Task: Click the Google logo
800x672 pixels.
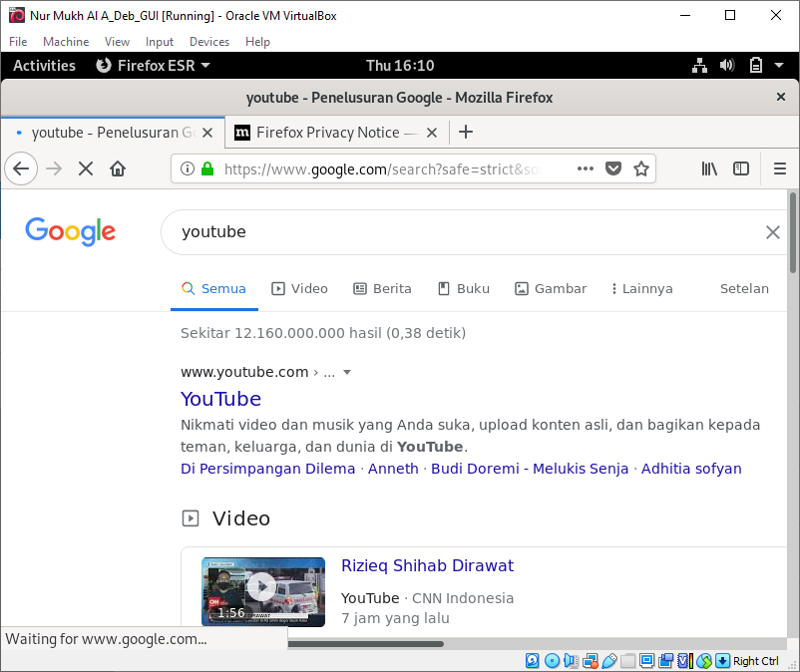Action: tap(71, 232)
